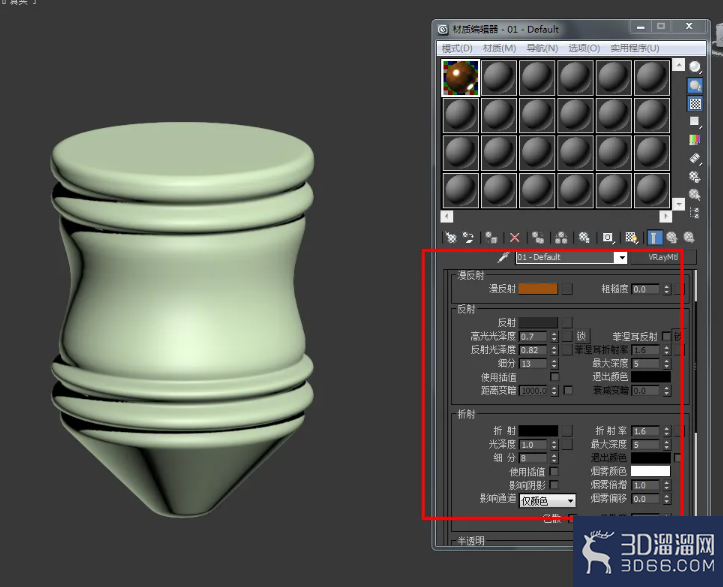
Task: Click the 折射 map slot button
Action: coord(567,431)
